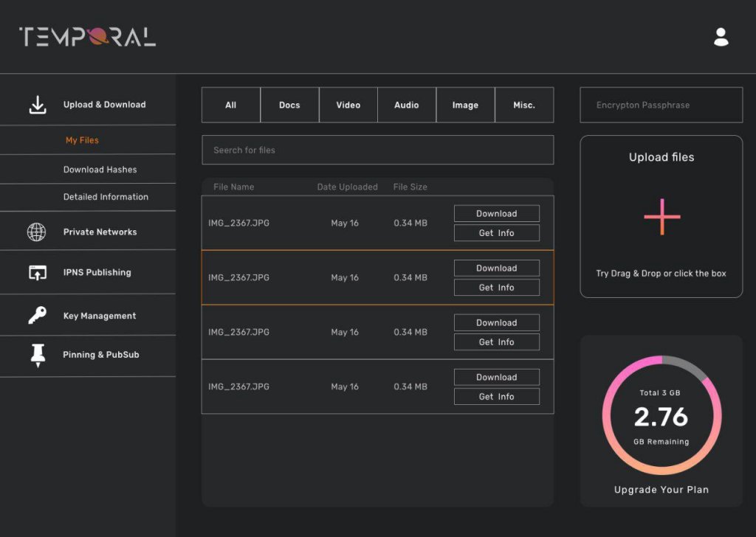This screenshot has height=537, width=756.
Task: Switch to the Docs filter tab
Action: [289, 105]
